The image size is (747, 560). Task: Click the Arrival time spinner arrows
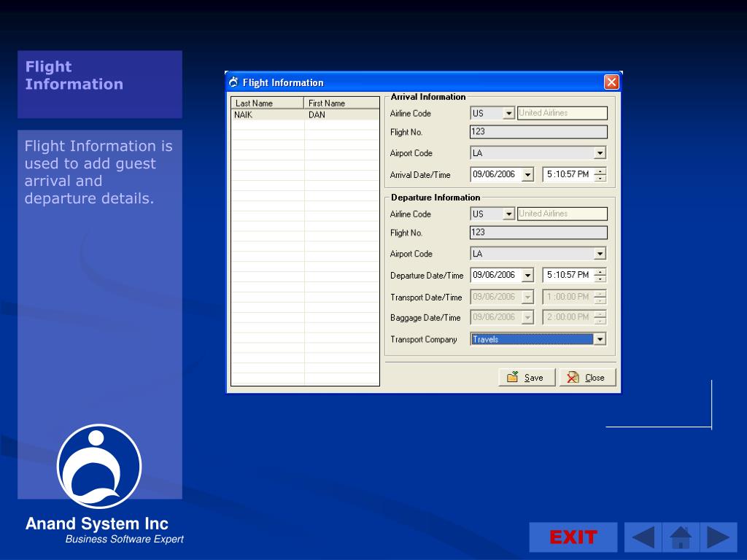600,175
